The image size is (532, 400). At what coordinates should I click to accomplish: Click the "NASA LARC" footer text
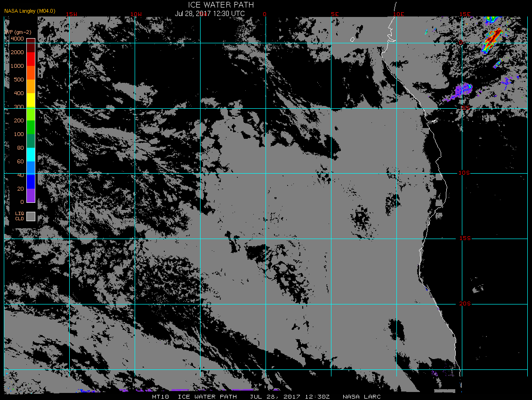pos(362,397)
